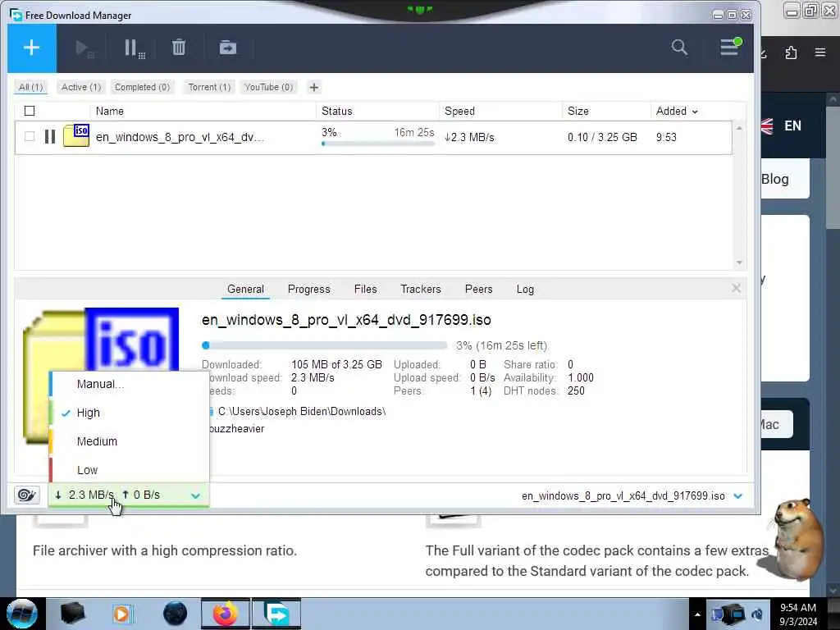The height and width of the screenshot is (630, 840).
Task: Show hidden system tray icons
Action: point(697,614)
